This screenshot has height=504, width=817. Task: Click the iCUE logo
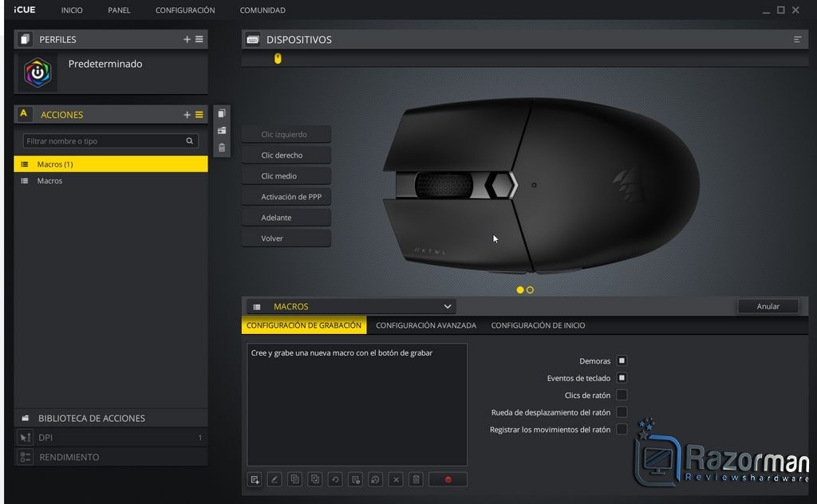tap(25, 10)
